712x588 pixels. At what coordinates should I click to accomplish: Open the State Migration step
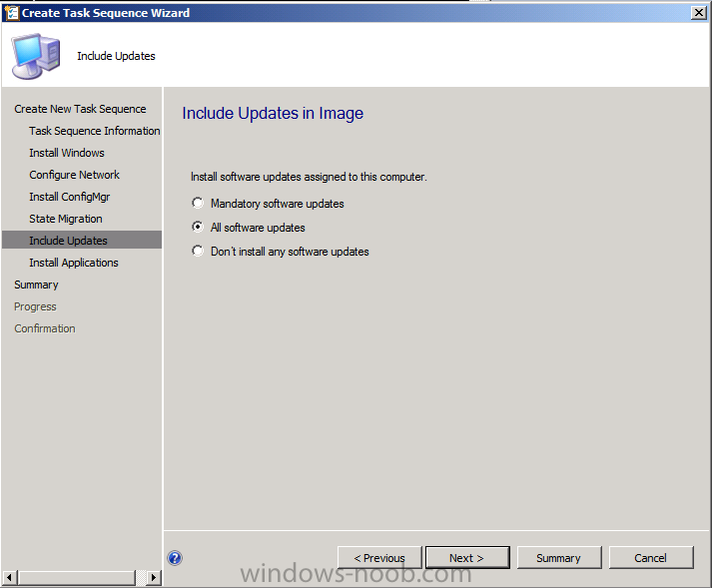[66, 219]
